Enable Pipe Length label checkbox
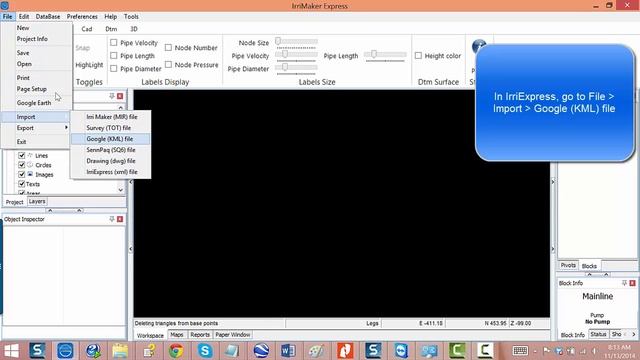The width and height of the screenshot is (640, 360). [114, 56]
